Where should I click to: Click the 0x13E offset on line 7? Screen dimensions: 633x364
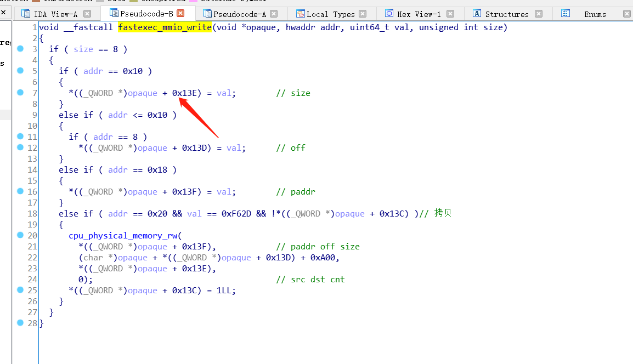click(x=184, y=93)
